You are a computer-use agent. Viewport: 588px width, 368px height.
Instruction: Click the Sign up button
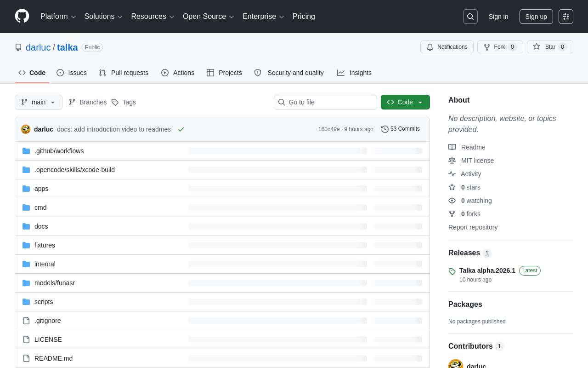(536, 17)
